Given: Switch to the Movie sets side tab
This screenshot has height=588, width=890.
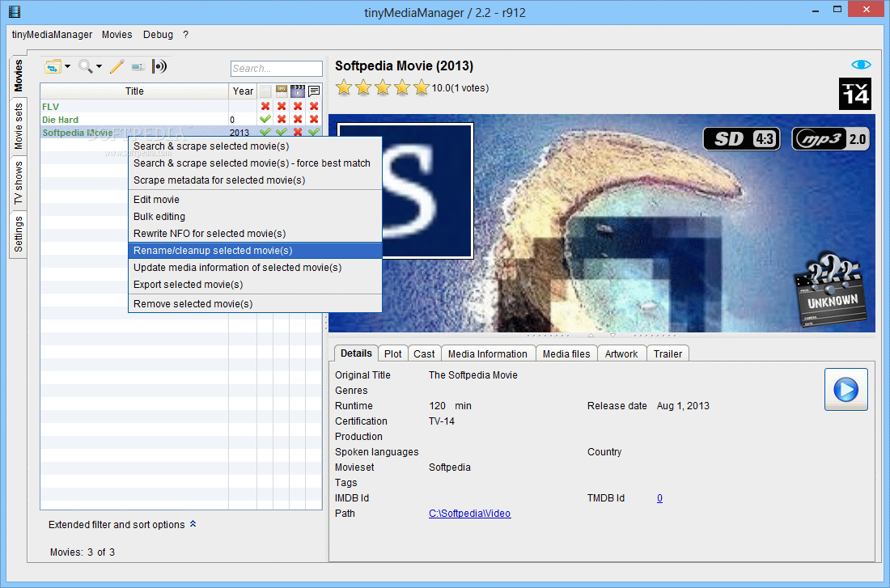Looking at the screenshot, I should 18,126.
